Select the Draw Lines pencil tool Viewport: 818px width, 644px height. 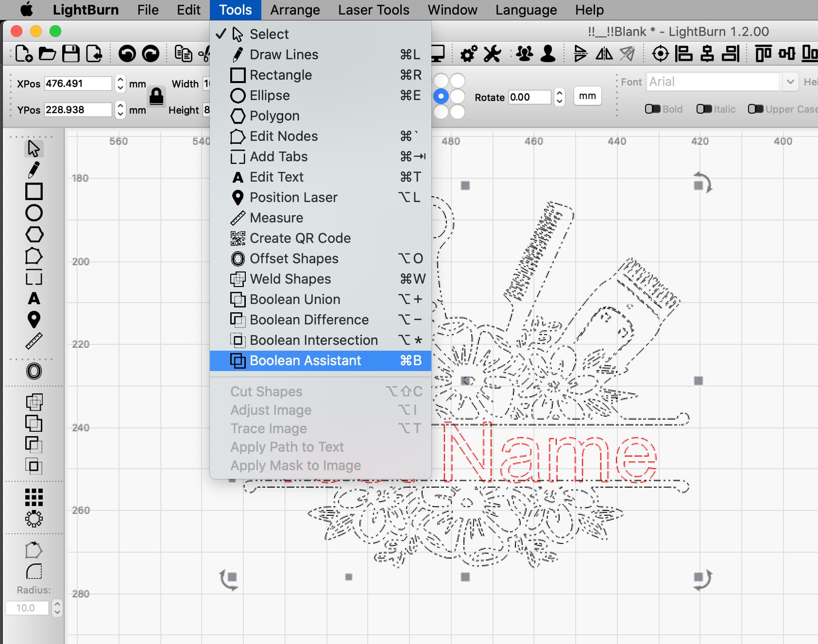point(33,169)
